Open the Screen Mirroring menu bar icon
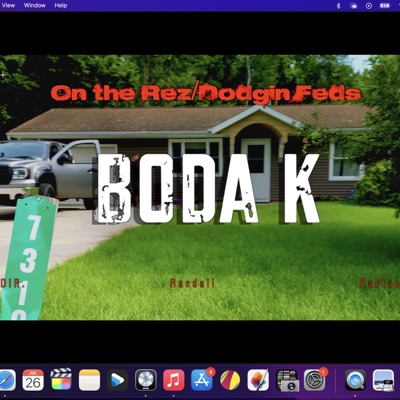The image size is (400, 400). 353,5
